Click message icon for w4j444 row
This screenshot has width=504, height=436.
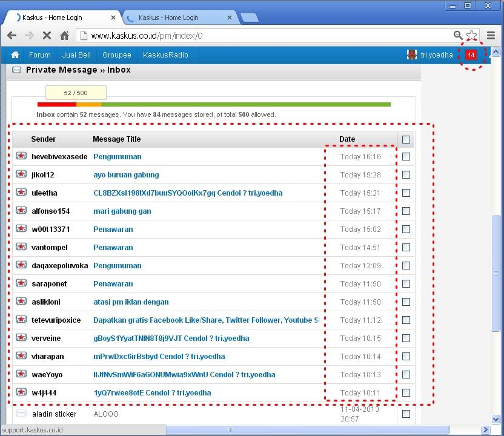tap(21, 392)
